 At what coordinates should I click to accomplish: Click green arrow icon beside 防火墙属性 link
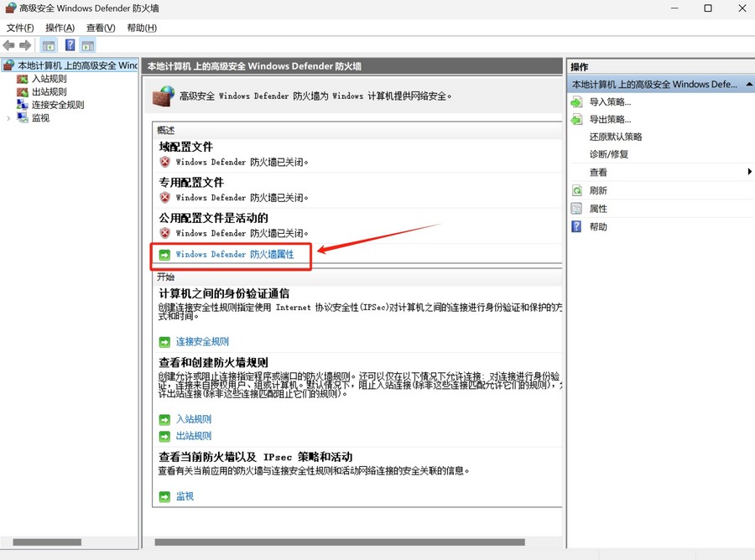pyautogui.click(x=164, y=255)
